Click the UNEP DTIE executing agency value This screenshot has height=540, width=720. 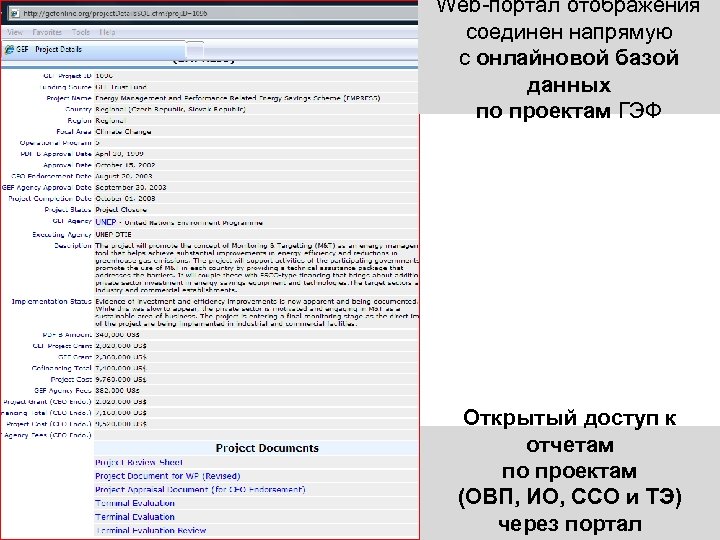113,235
